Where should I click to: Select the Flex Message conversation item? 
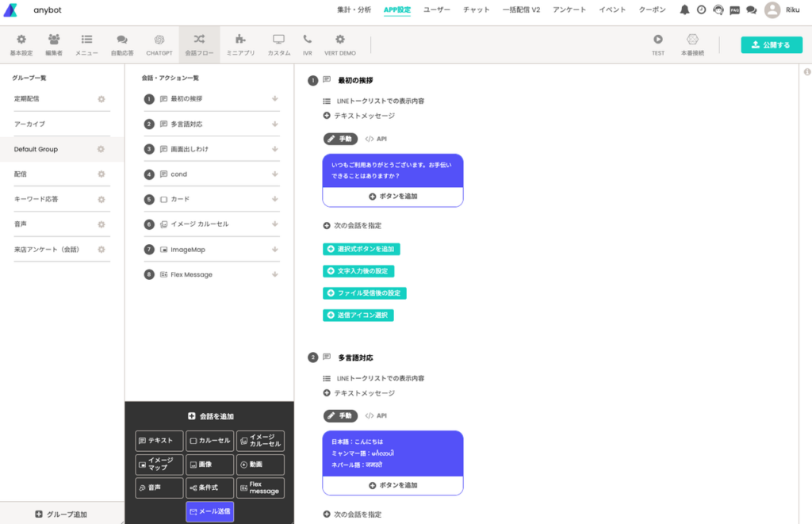[x=191, y=274]
